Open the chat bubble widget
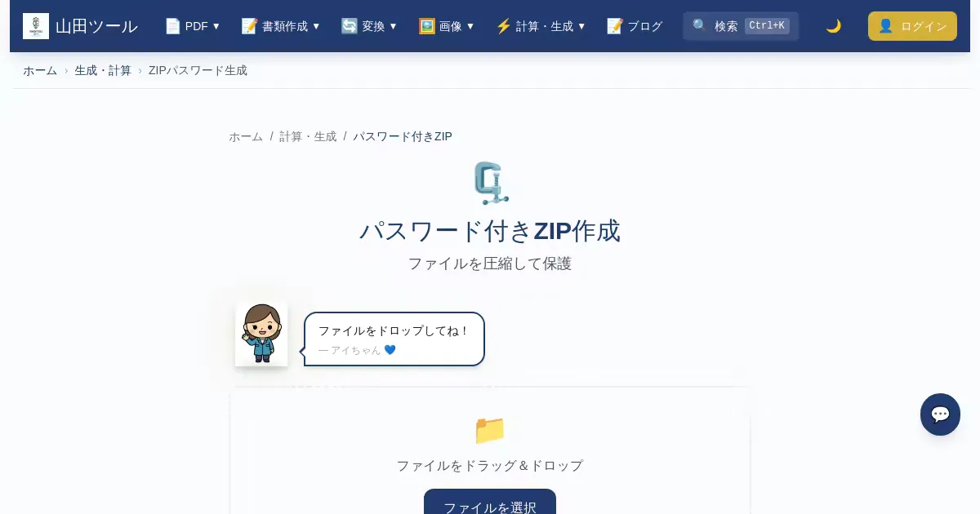This screenshot has width=980, height=514. pos(940,414)
